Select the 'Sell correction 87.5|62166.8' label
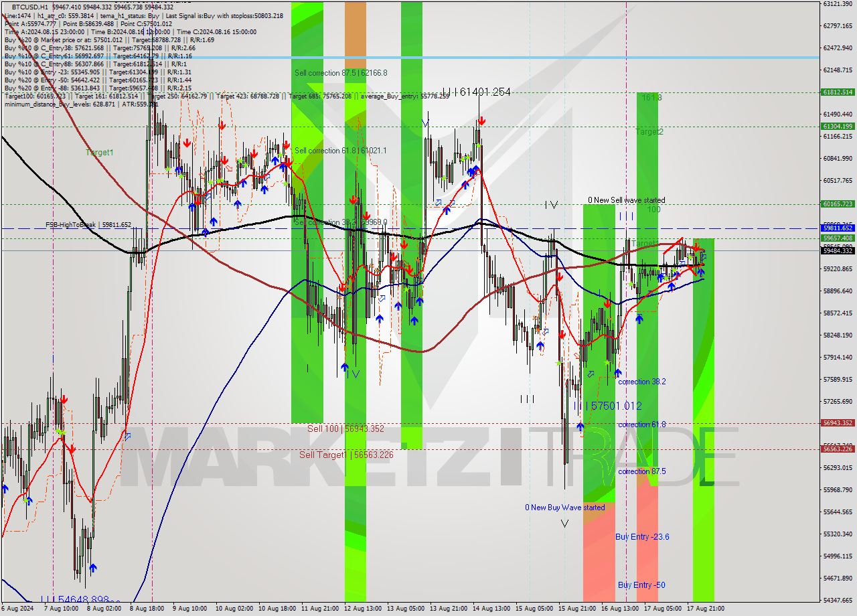The width and height of the screenshot is (857, 616). (x=341, y=73)
